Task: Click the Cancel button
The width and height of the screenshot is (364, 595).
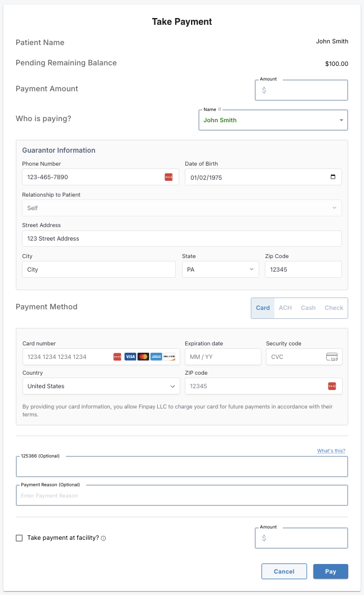Action: [x=284, y=571]
